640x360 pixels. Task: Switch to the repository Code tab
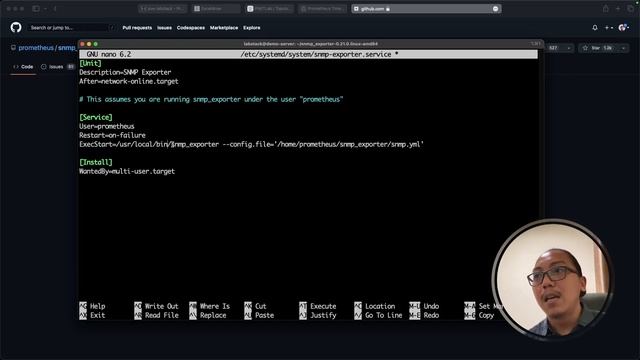(23, 67)
